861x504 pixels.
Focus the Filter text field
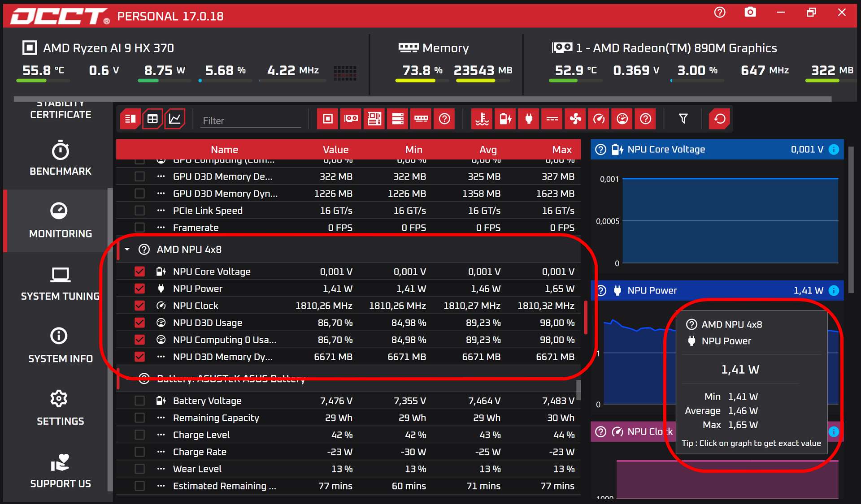(x=250, y=121)
